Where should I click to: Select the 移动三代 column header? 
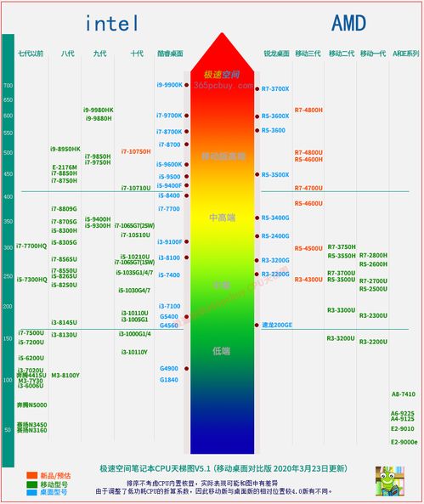coord(308,54)
